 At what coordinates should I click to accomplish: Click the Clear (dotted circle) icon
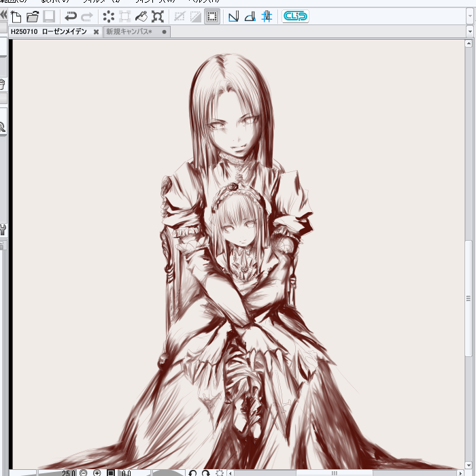(x=108, y=16)
